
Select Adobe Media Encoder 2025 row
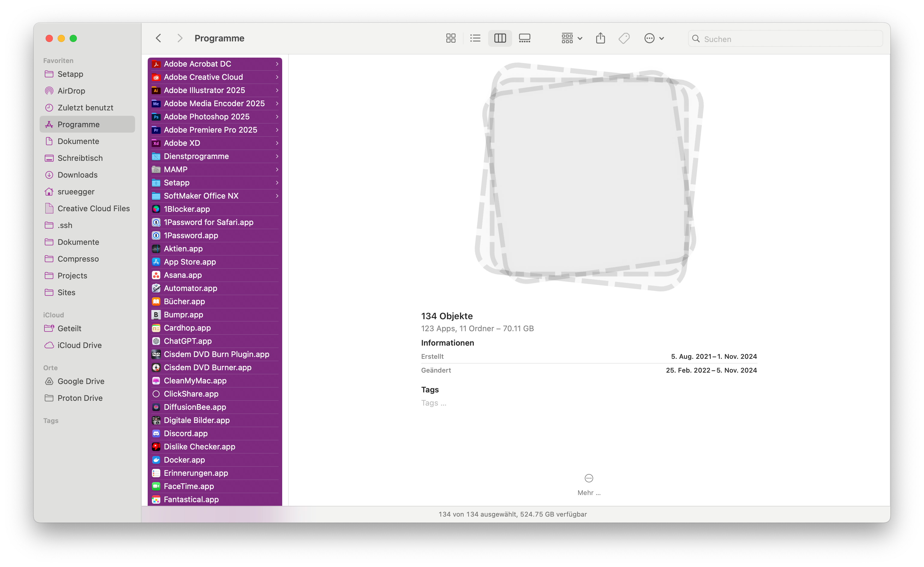(x=215, y=103)
